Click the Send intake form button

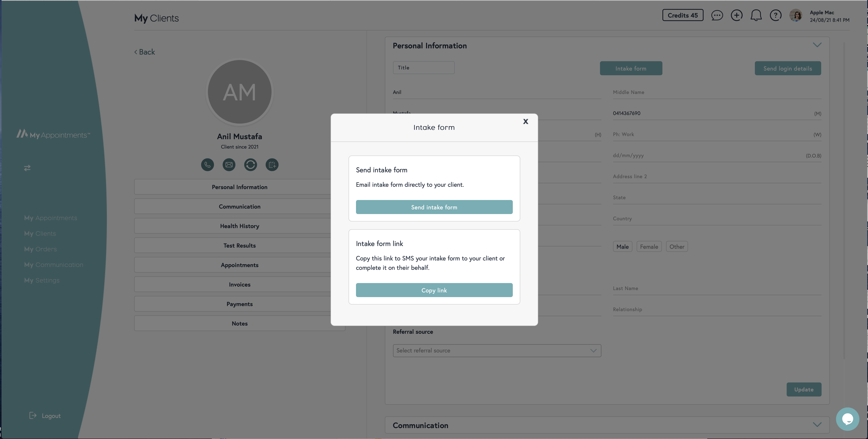[434, 207]
